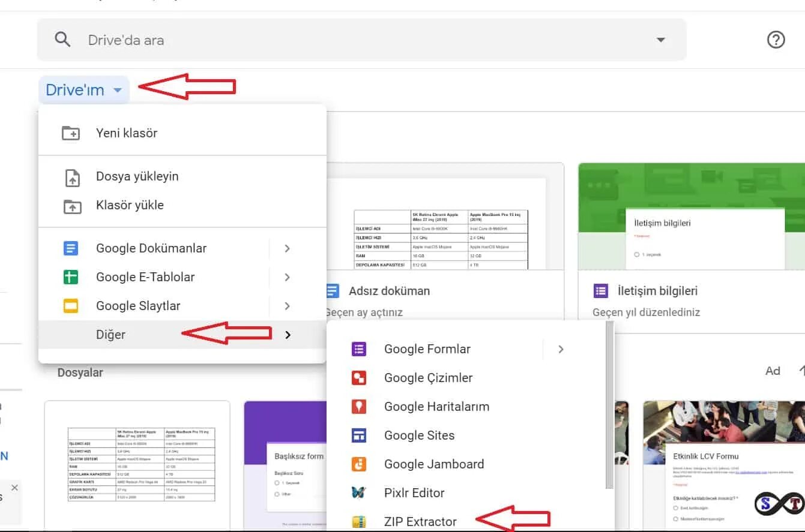Click the Adsız doküman title text
Screen dimensions: 805x532
(389, 291)
